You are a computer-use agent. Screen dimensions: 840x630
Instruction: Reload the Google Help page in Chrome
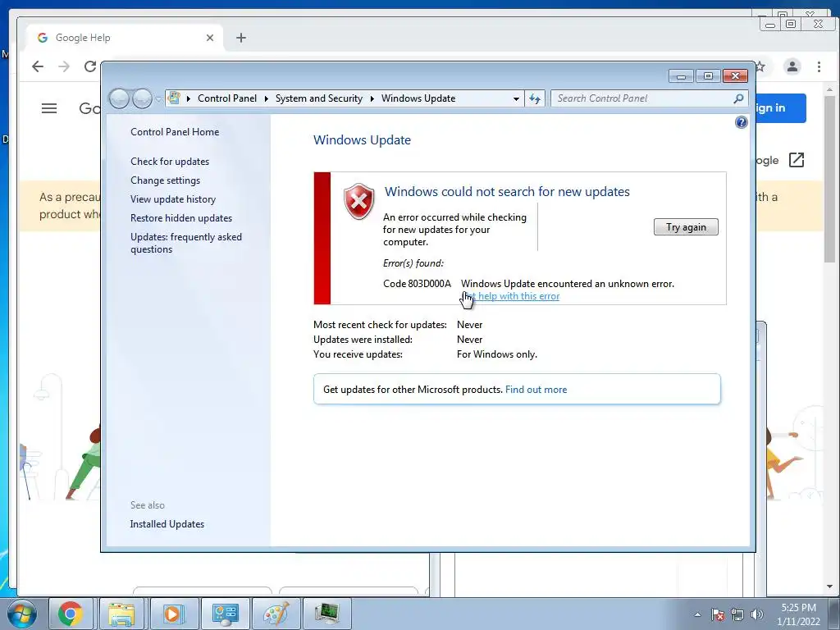point(90,66)
